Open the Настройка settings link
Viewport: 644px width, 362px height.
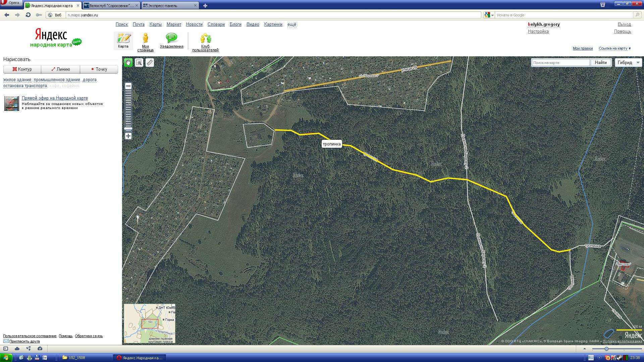click(538, 32)
